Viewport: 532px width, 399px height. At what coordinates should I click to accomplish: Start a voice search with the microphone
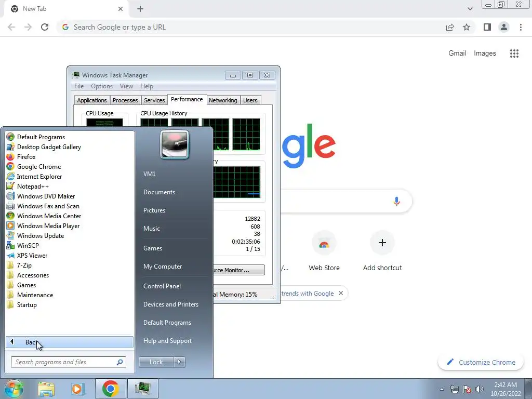[x=396, y=201]
